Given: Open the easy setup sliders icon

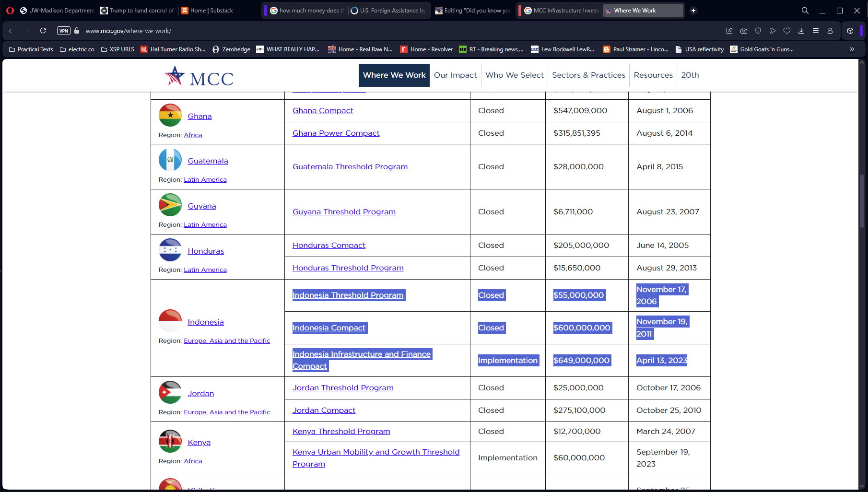Looking at the screenshot, I should coord(816,31).
